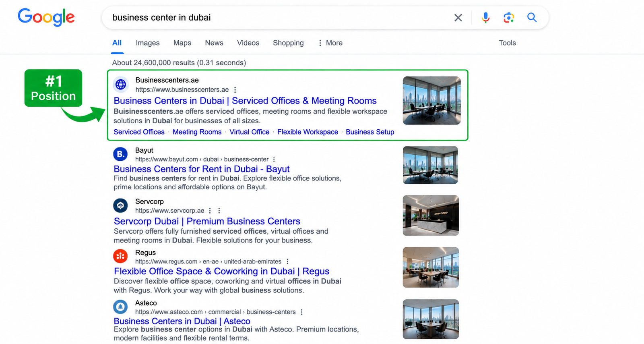Click the Servcorp favicon
This screenshot has width=644, height=344.
(120, 205)
